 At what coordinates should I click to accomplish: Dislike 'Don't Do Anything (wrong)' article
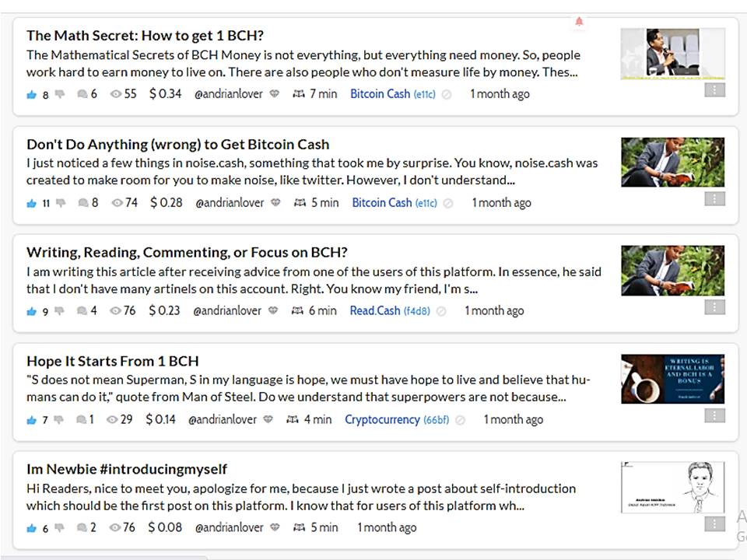pos(61,203)
